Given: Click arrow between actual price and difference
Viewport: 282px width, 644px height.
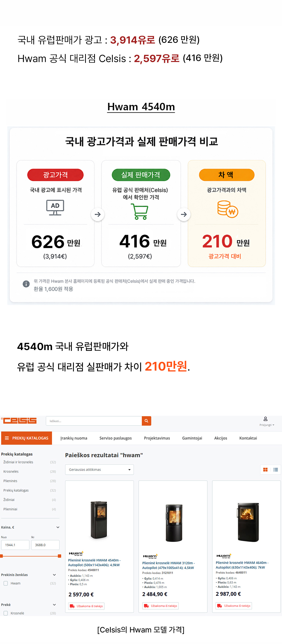Looking at the screenshot, I should [184, 214].
